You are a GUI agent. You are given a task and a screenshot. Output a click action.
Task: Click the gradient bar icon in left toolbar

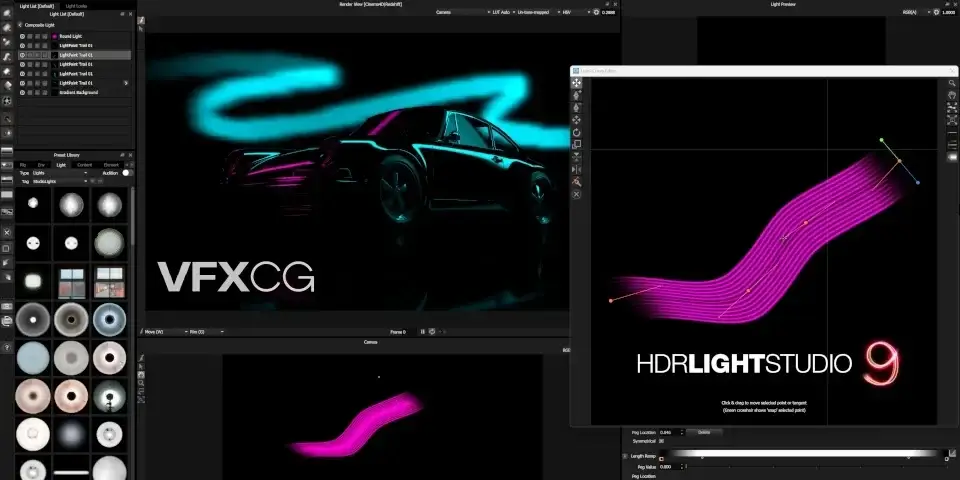[x=7, y=150]
